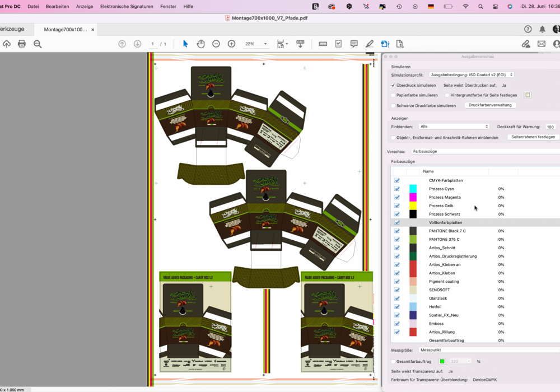
Task: Close the Montage700x100 document tab
Action: (x=93, y=30)
